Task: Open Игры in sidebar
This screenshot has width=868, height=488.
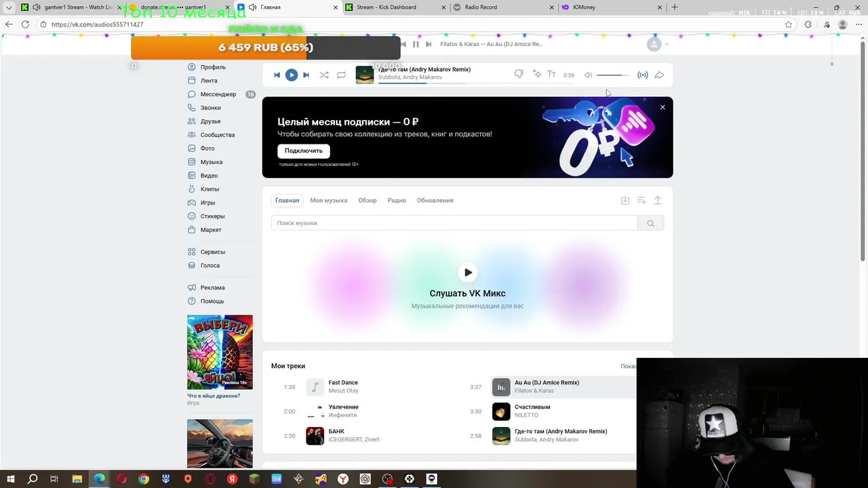Action: click(208, 203)
